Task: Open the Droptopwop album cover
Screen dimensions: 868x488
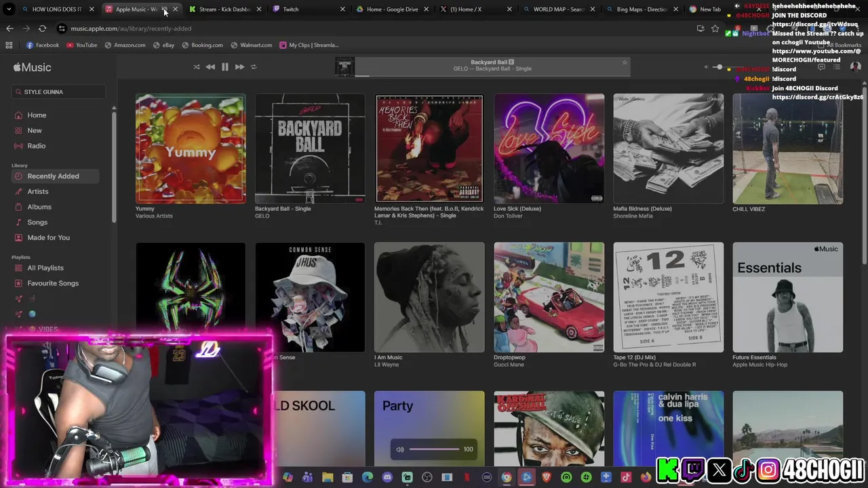Action: [549, 297]
